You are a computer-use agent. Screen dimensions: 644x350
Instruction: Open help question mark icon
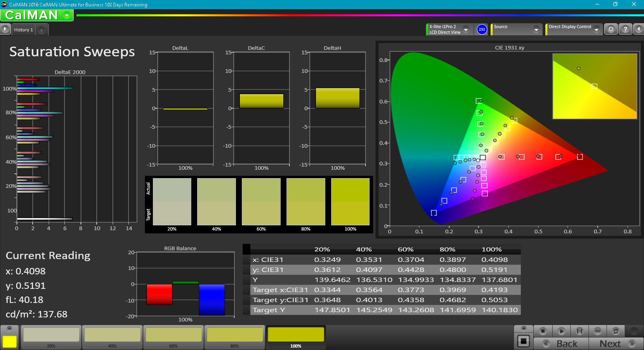(625, 29)
